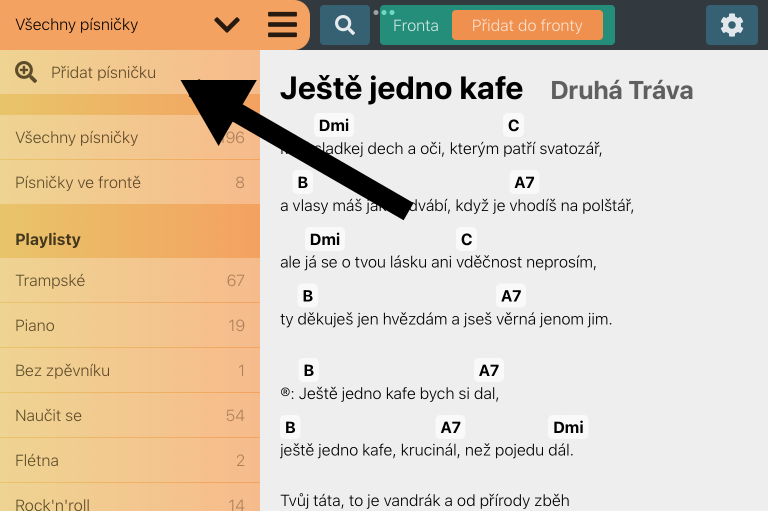The width and height of the screenshot is (768, 511).
Task: Click the three-dot pager above Fronta
Action: (384, 12)
